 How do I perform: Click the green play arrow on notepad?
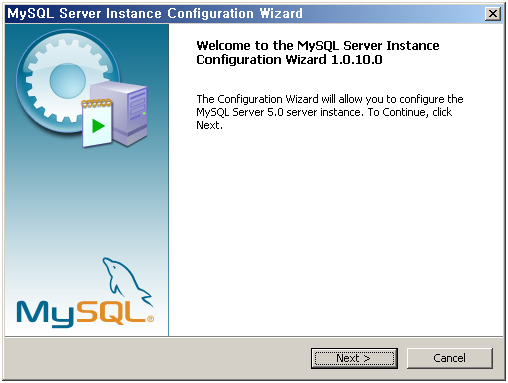pos(98,126)
